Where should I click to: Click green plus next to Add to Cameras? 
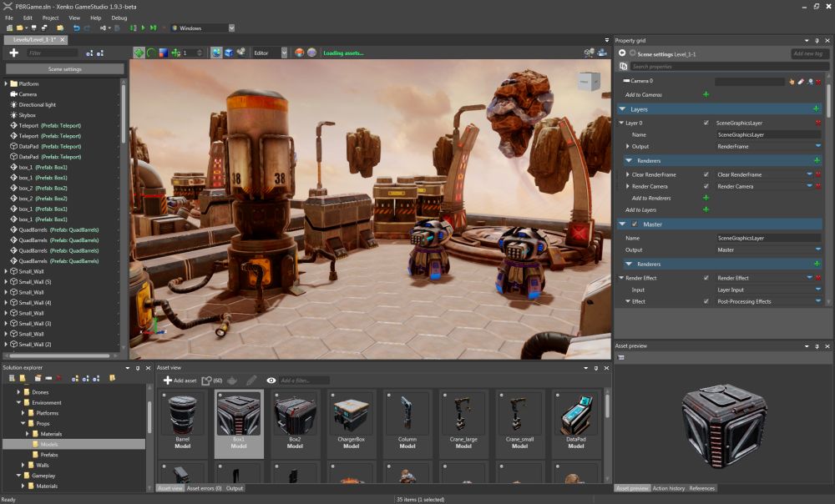(706, 94)
